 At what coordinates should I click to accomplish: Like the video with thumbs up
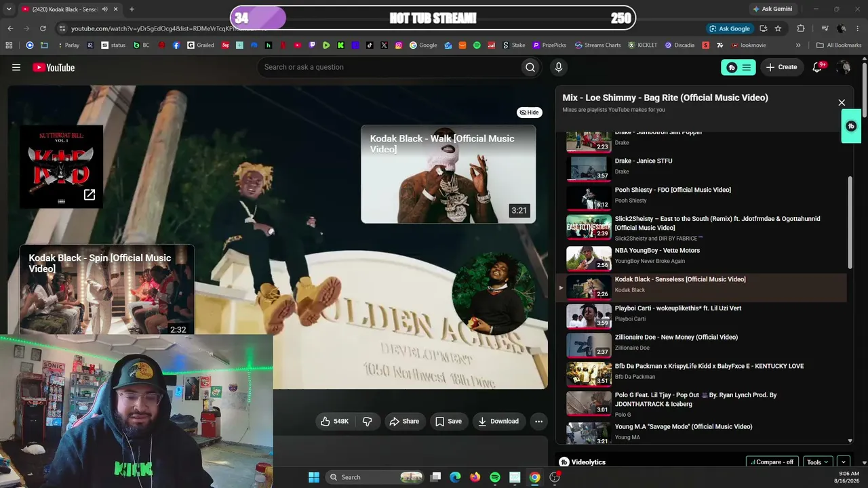coord(334,421)
